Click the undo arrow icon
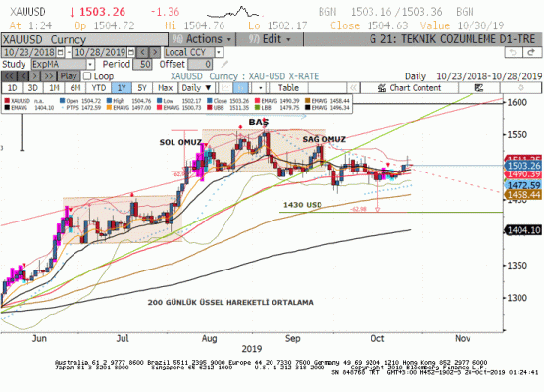The image size is (544, 392). click(514, 52)
